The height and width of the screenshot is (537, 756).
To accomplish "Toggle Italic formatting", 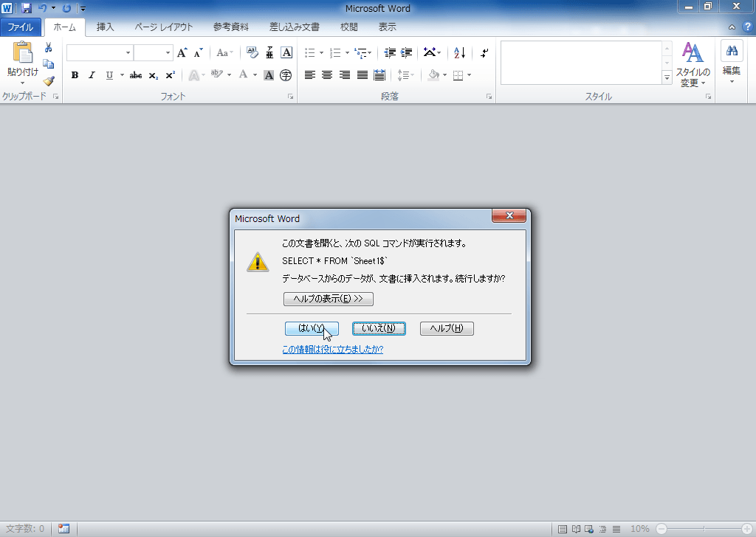I will 92,75.
